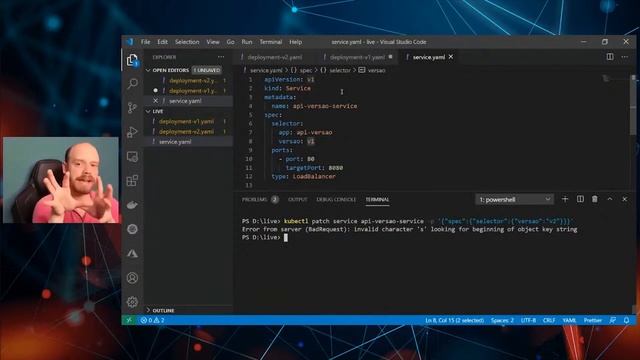Open the Docker view in activity bar
This screenshot has width=640, height=360.
point(132,205)
